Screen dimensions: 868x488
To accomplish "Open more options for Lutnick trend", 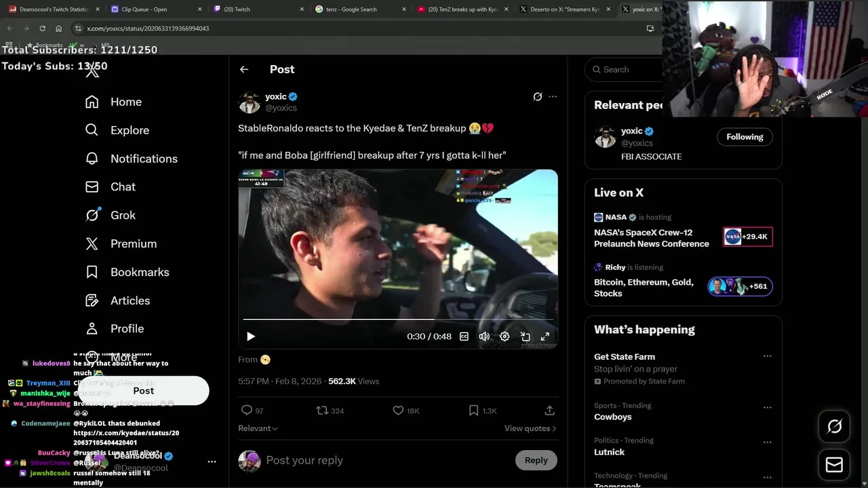I will click(767, 442).
